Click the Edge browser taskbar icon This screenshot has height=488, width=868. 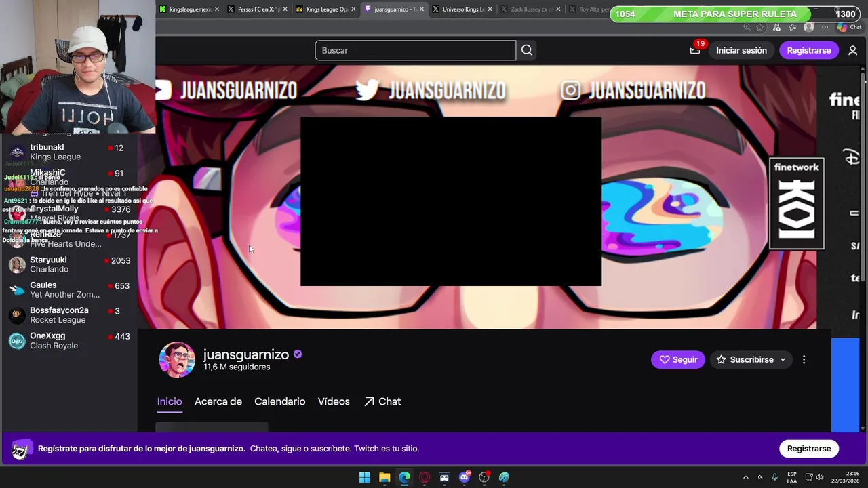tap(404, 477)
